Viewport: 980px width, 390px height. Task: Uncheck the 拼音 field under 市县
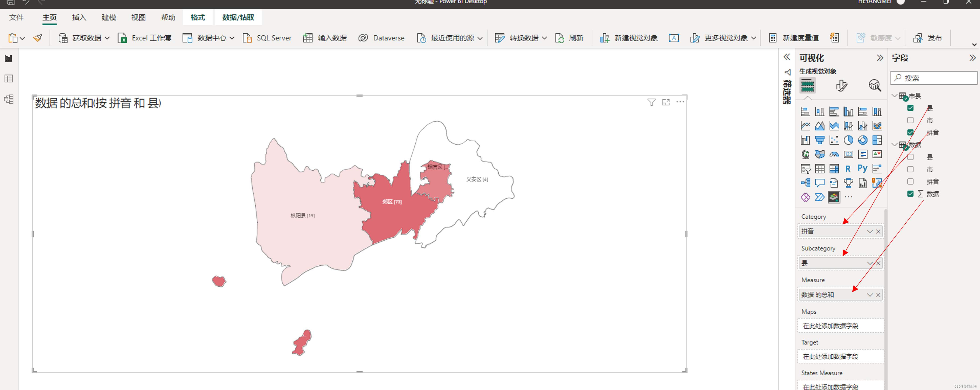[x=910, y=132]
